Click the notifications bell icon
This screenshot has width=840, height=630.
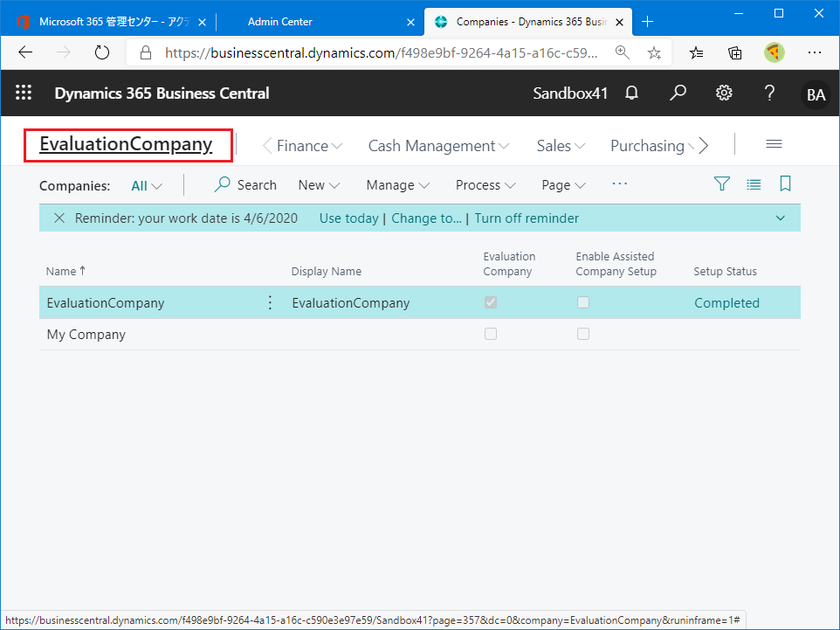click(632, 93)
